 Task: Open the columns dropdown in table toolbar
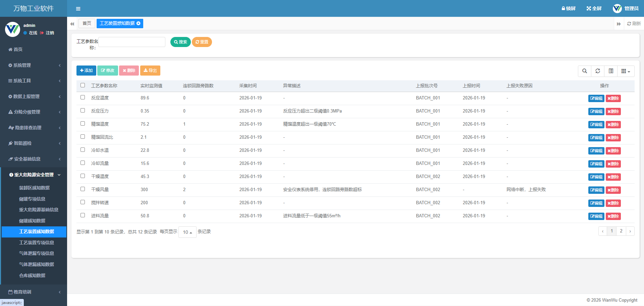[x=626, y=71]
